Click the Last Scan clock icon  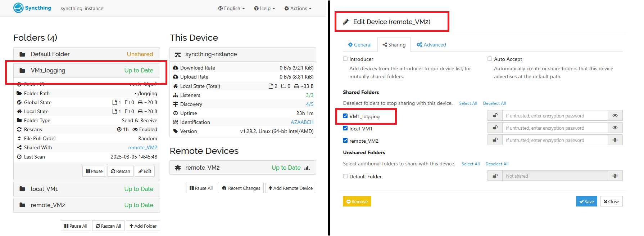click(19, 157)
